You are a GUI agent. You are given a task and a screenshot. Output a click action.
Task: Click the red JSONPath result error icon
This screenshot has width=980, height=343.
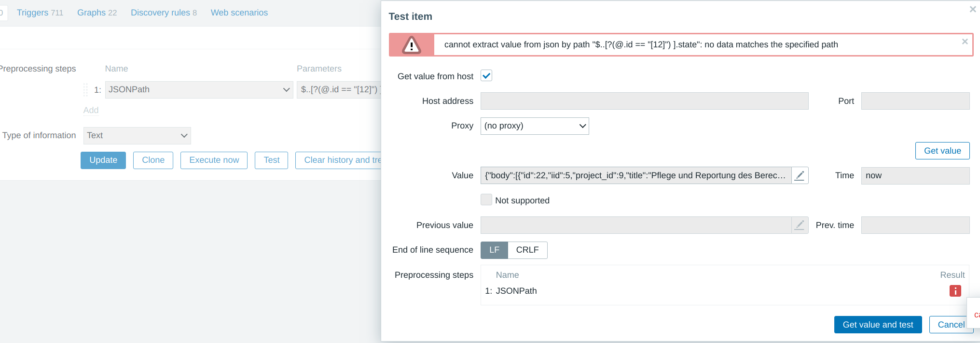point(955,291)
